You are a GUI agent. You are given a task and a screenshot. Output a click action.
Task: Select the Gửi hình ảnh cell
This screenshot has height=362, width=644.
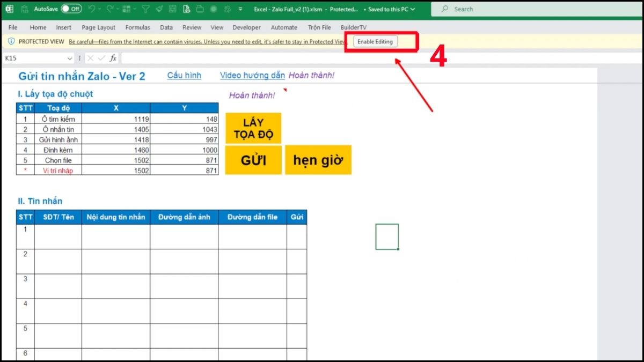pos(58,139)
